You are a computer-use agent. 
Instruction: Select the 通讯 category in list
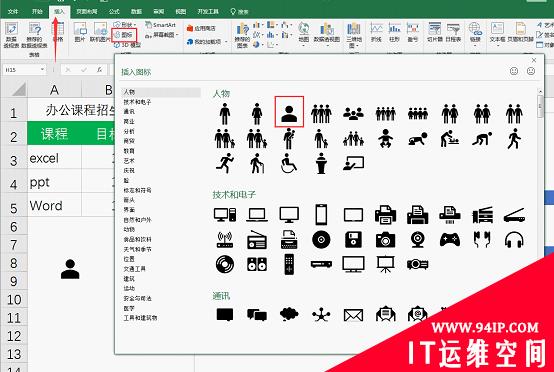pos(129,111)
